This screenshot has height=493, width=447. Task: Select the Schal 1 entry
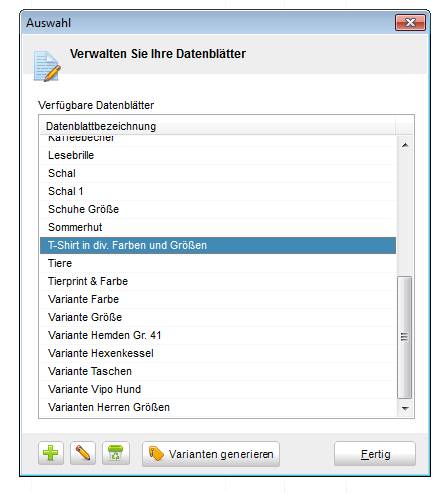(x=218, y=191)
